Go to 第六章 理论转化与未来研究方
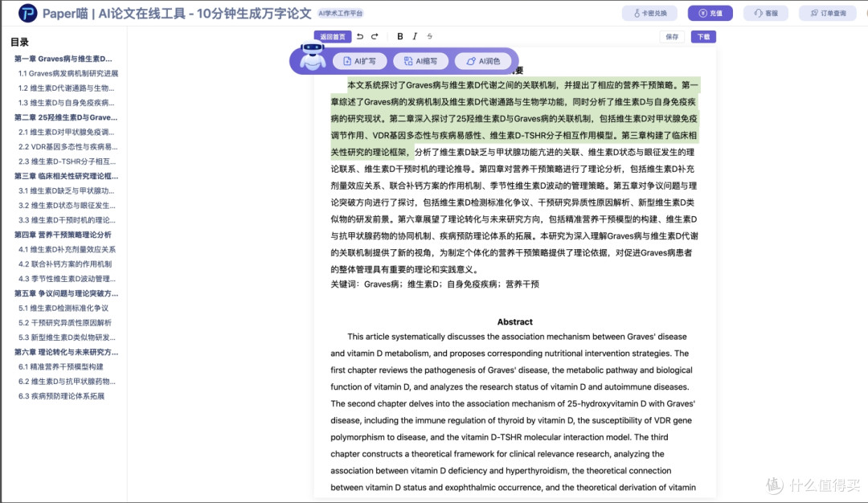The height and width of the screenshot is (503, 868). tap(67, 352)
